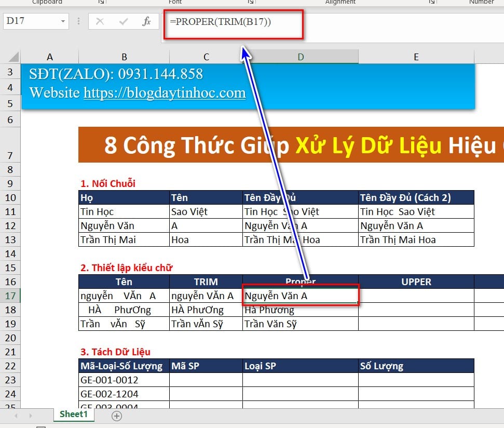Click the '3. Tách Dữ Liệu' section title
This screenshot has width=504, height=428.
(x=115, y=352)
